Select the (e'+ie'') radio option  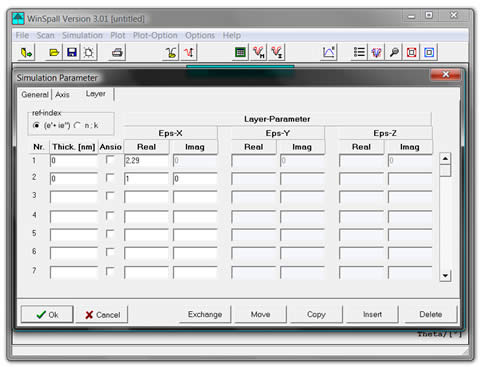tap(36, 125)
